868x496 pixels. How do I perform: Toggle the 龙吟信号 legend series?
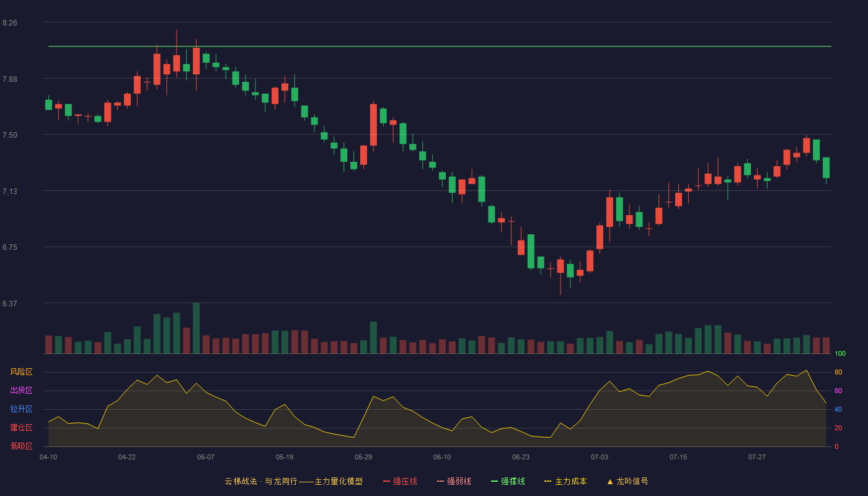[x=627, y=481]
